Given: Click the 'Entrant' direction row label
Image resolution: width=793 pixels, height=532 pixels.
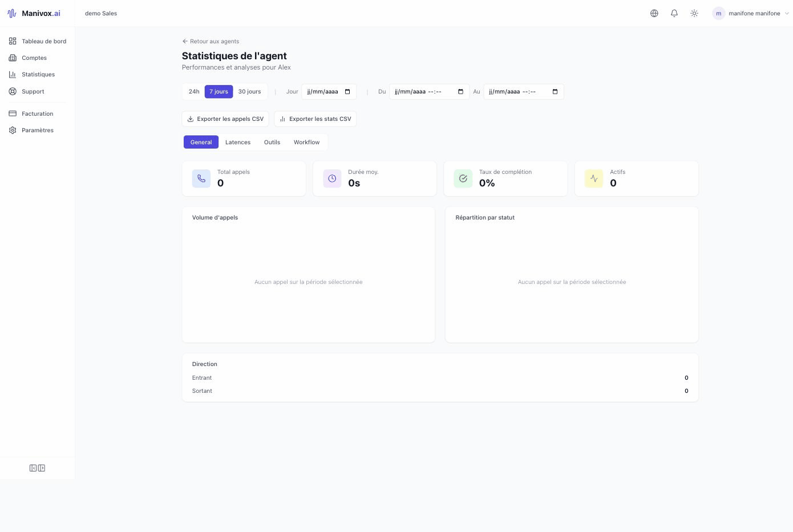Looking at the screenshot, I should (202, 377).
